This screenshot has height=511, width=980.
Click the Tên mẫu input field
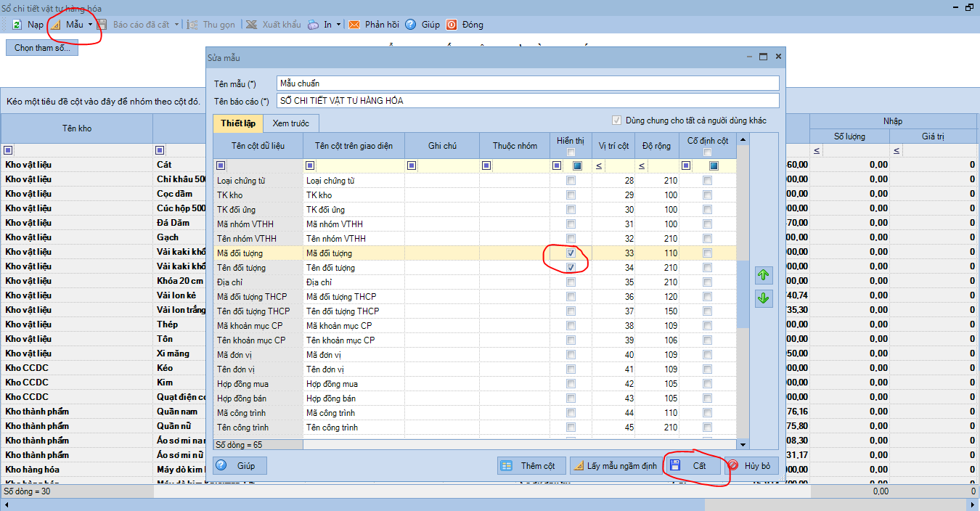528,83
